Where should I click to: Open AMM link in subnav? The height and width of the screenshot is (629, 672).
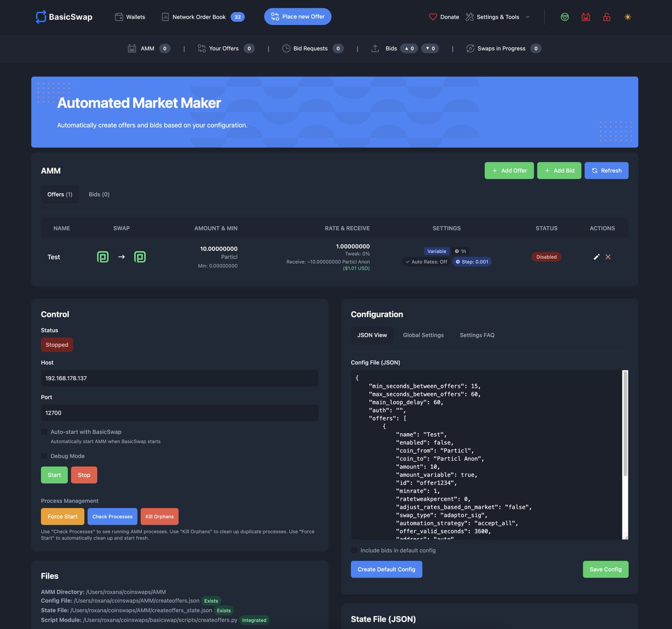(x=147, y=49)
